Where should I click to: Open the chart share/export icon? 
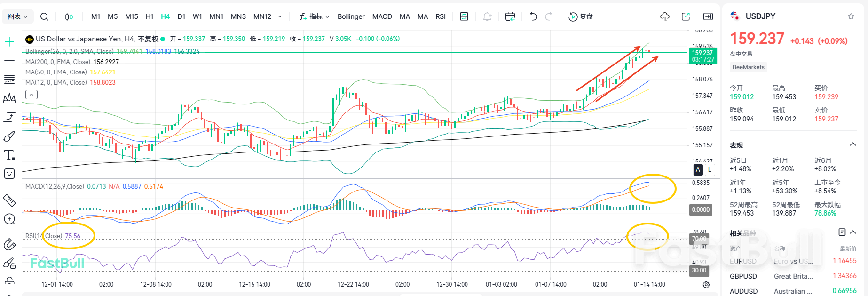(x=686, y=16)
